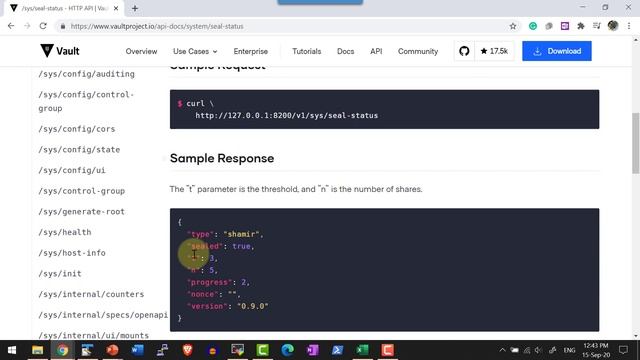Open /sys/init sidebar link
Screen dimensions: 640x360
[60, 273]
